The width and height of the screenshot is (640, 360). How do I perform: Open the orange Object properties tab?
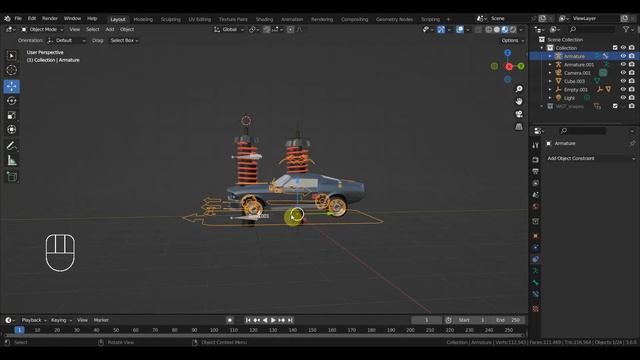click(536, 236)
